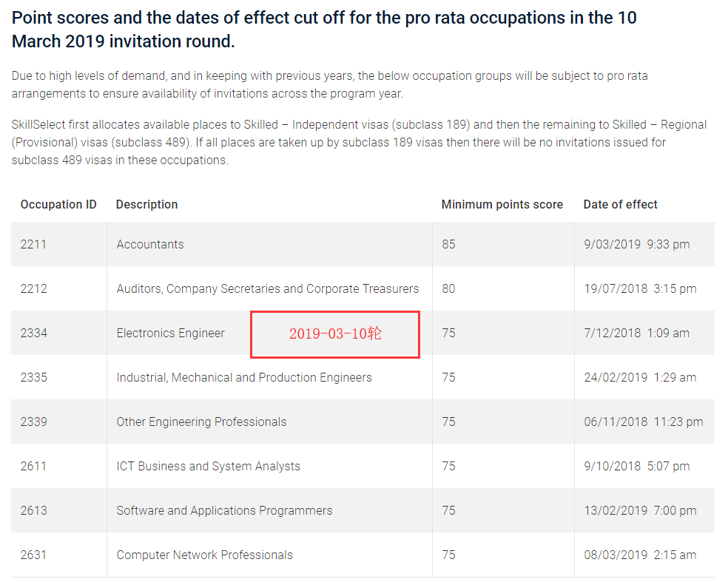The image size is (728, 582).
Task: Click the date 06/11/2018 11:23 pm
Action: click(x=643, y=422)
